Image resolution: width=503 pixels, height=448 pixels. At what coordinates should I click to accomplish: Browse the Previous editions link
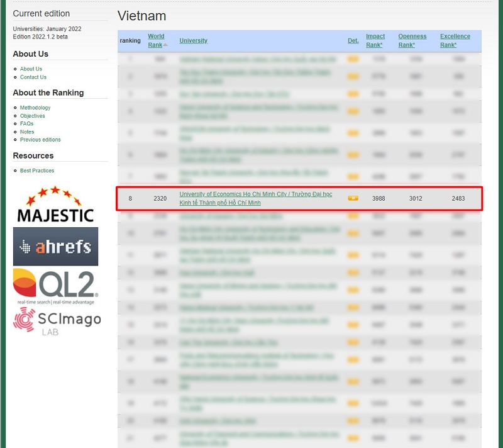[40, 140]
